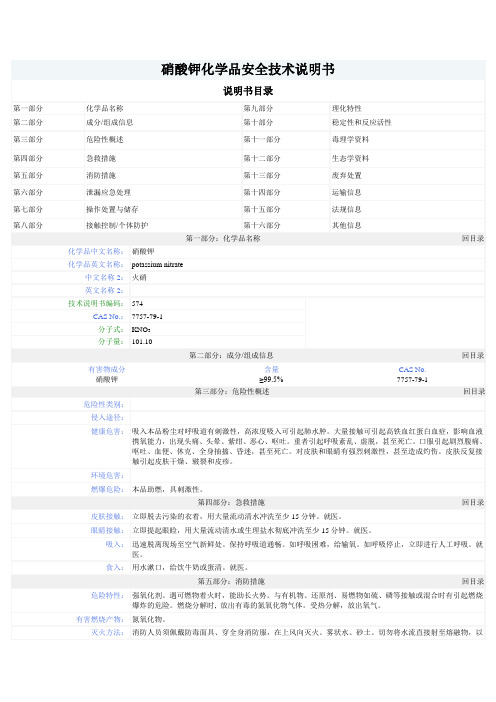This screenshot has width=496, height=702.
Task: Open 废弃处置 entry in the contents table
Action: [346, 175]
